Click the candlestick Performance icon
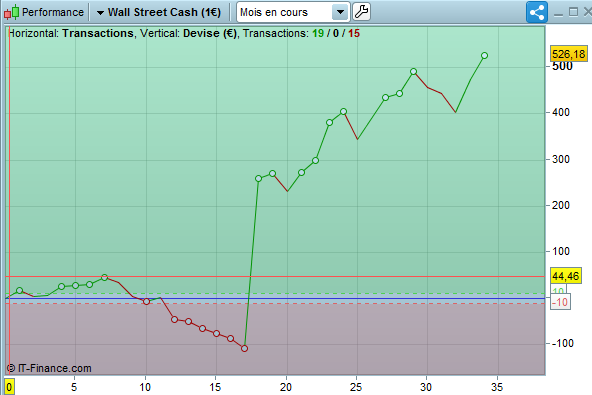The image size is (592, 395). [x=11, y=12]
